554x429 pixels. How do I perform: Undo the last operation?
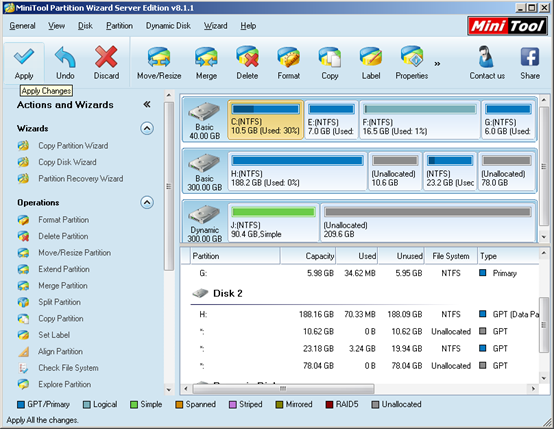[65, 63]
